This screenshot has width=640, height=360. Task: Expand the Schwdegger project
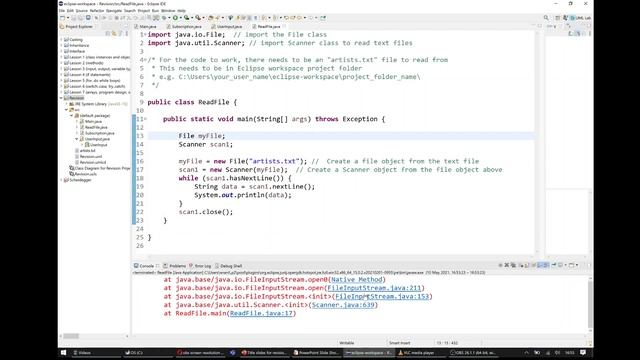tap(62, 180)
